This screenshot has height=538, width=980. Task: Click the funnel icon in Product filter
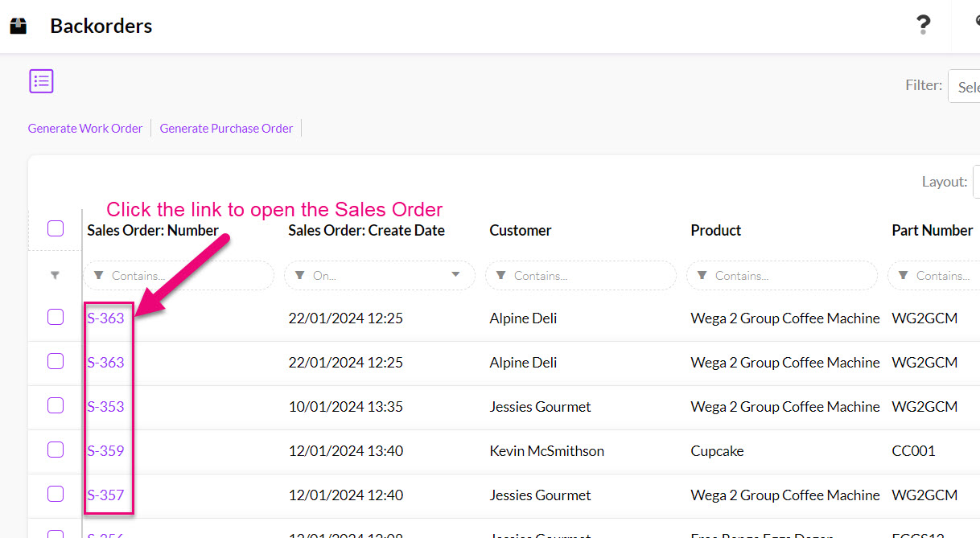pyautogui.click(x=701, y=275)
